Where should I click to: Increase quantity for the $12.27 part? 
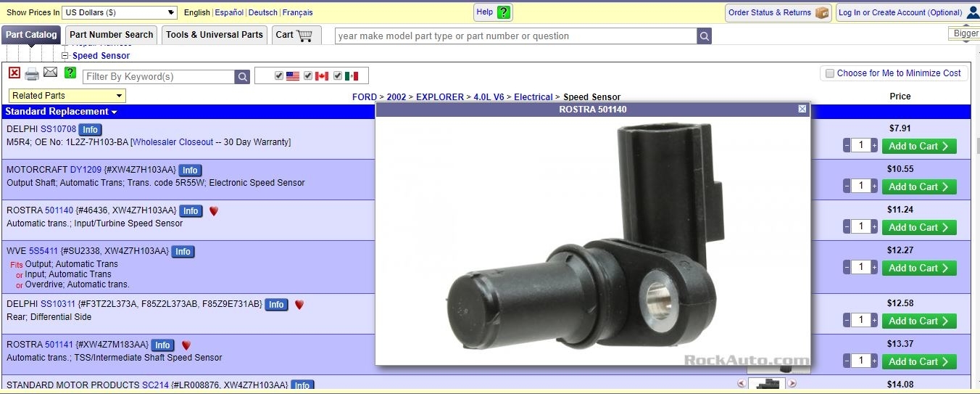[874, 267]
